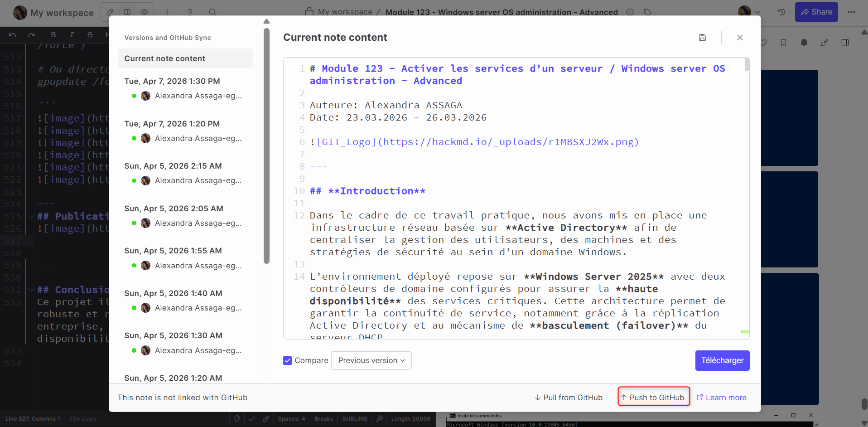Maximize the Invite de commandes window
868x427 pixels.
click(x=793, y=415)
